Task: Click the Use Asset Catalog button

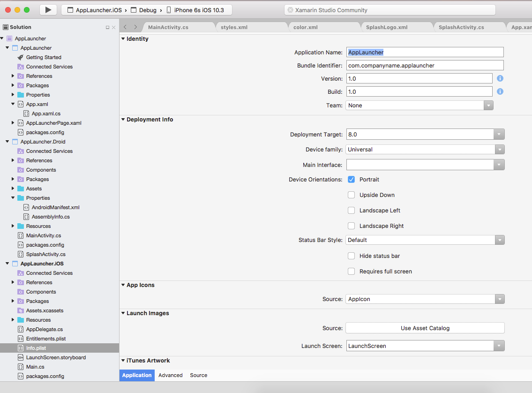Action: (425, 328)
